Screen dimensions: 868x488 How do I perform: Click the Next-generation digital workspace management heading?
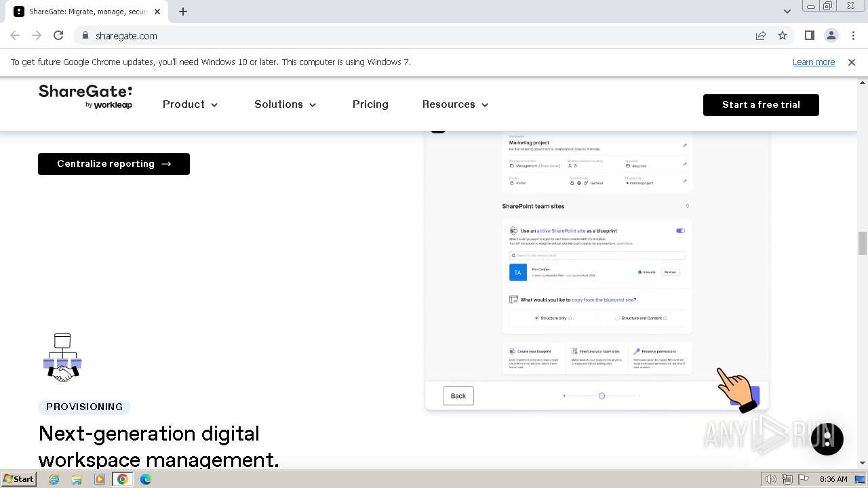tap(159, 446)
